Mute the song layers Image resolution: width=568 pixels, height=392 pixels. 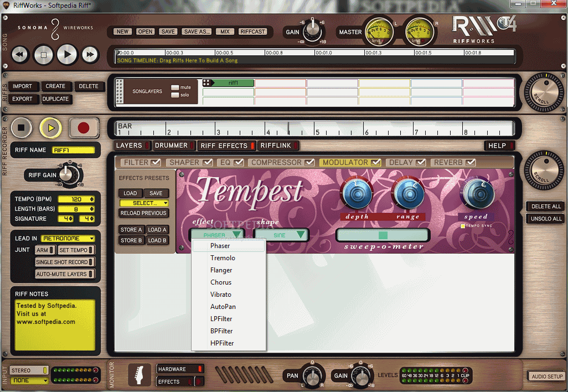(175, 87)
